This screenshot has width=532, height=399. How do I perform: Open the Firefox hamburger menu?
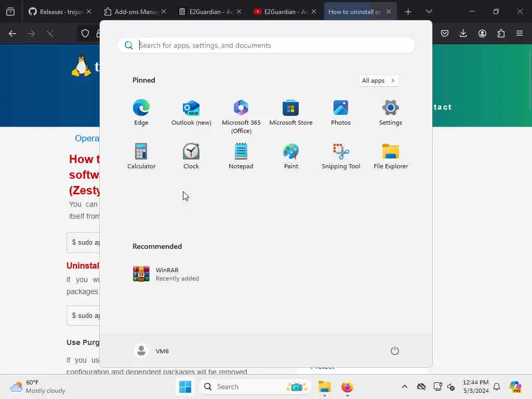(x=520, y=33)
